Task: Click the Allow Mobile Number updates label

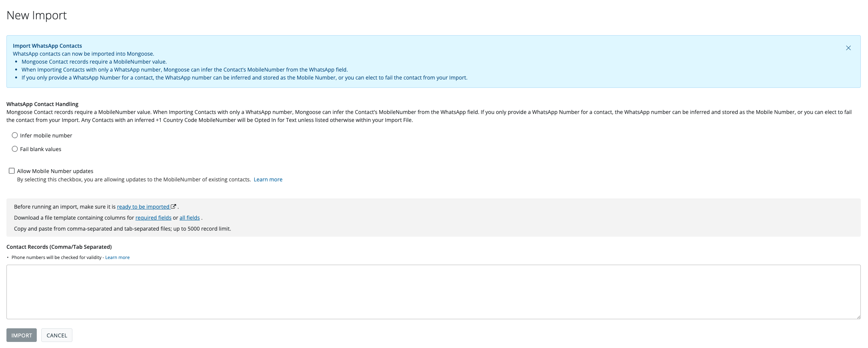Action: (x=55, y=171)
